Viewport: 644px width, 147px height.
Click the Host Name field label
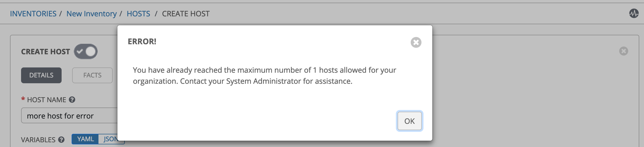pyautogui.click(x=46, y=100)
